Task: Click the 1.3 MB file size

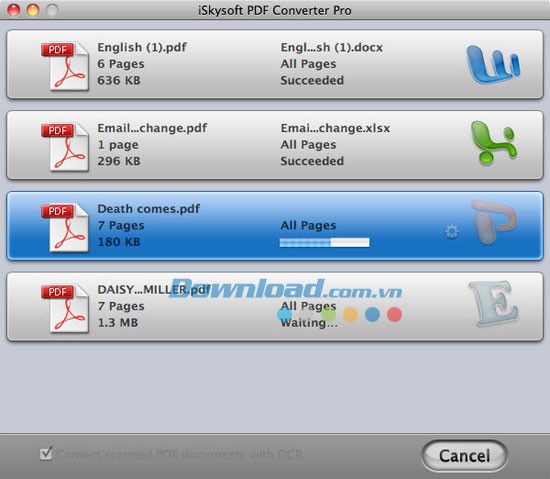Action: 118,323
